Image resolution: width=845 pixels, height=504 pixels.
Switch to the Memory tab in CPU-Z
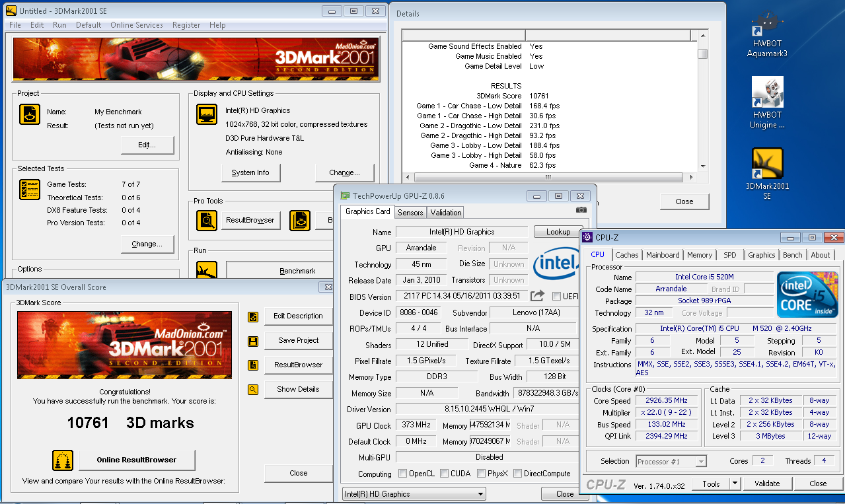click(x=700, y=255)
